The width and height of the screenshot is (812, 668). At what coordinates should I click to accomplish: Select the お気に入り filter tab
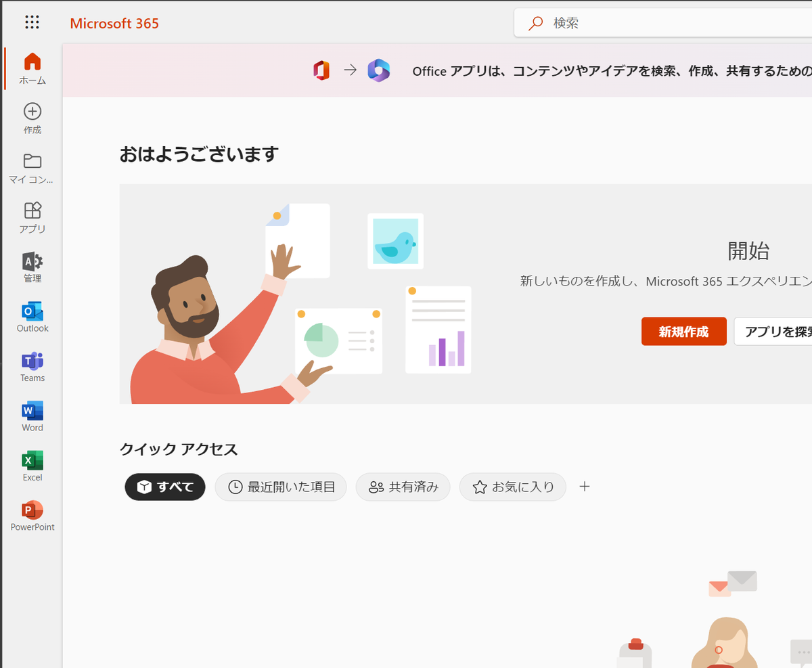click(x=513, y=487)
